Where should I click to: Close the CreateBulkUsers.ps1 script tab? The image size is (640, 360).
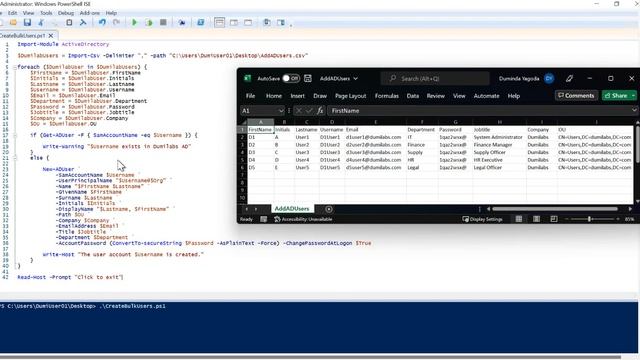click(51, 36)
